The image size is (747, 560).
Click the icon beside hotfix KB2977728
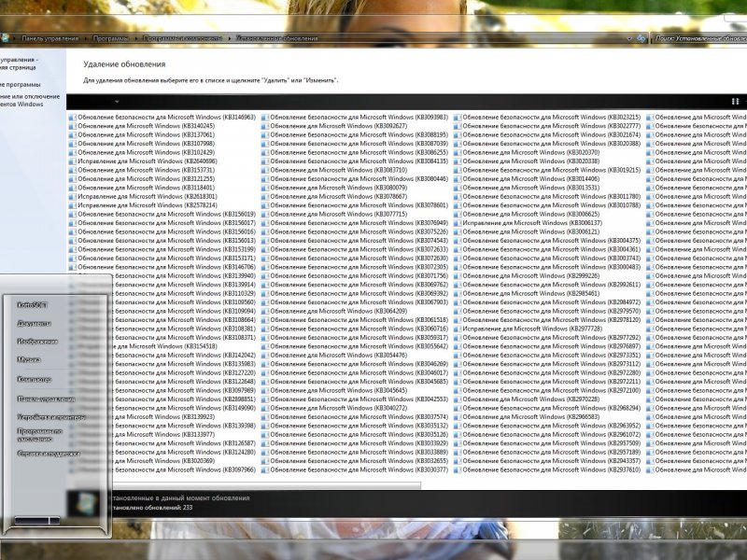tap(458, 329)
